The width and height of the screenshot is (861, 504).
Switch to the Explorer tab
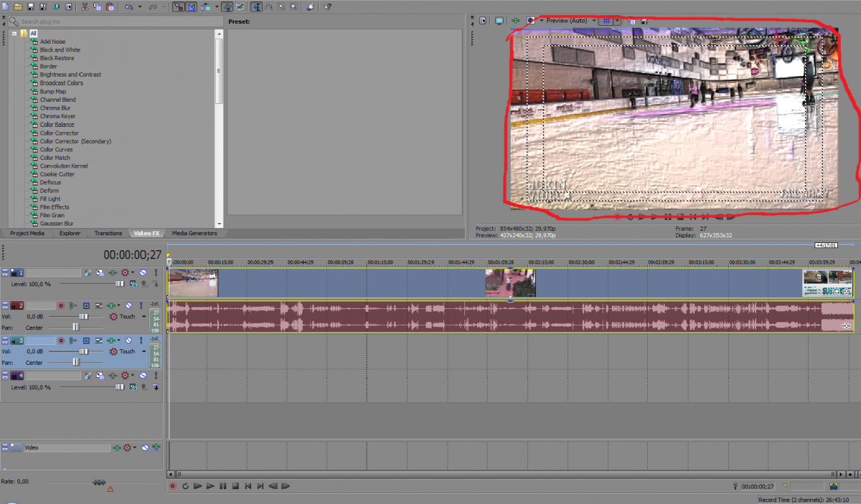(x=70, y=233)
